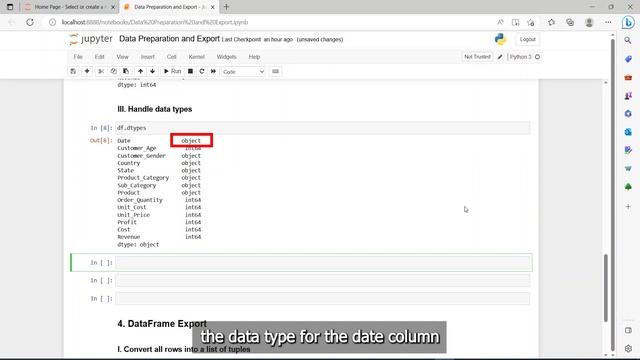Image resolution: width=640 pixels, height=360 pixels.
Task: Open the Edit menu
Action: [99, 57]
